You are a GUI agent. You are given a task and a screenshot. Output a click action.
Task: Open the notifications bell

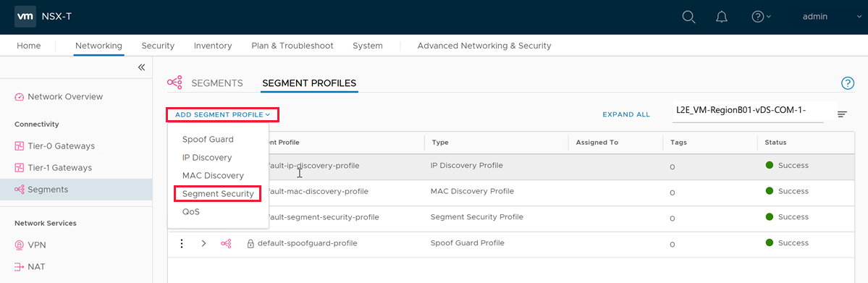pos(721,17)
